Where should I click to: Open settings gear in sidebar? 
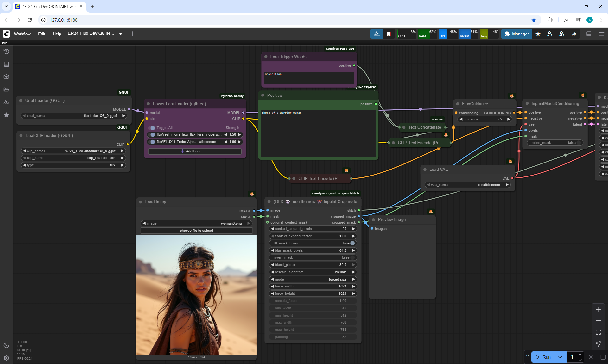coord(6,358)
